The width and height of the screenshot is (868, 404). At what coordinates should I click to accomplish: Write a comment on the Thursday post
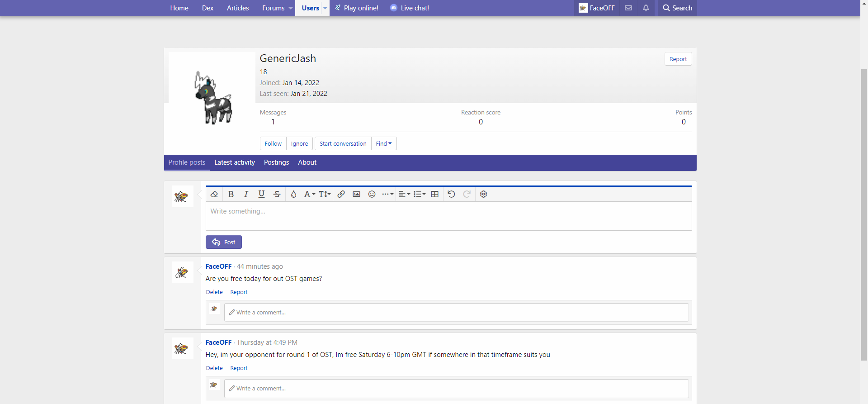[456, 389]
